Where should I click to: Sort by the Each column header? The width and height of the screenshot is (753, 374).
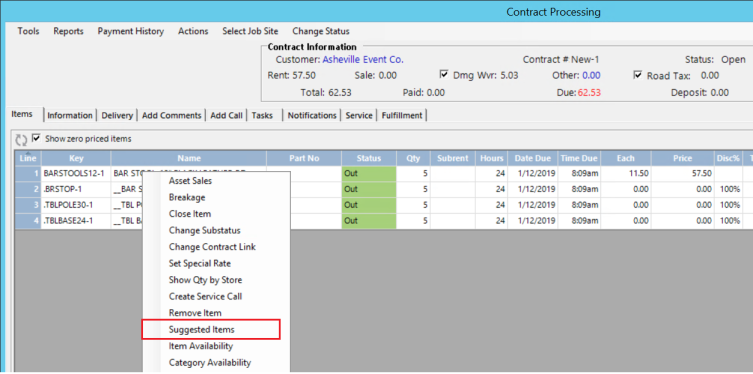click(626, 158)
